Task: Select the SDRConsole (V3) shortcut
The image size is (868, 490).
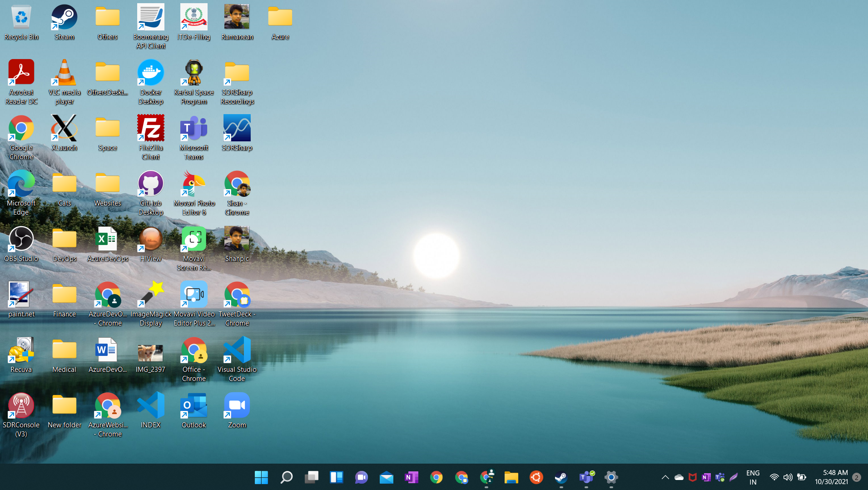Action: (x=21, y=415)
